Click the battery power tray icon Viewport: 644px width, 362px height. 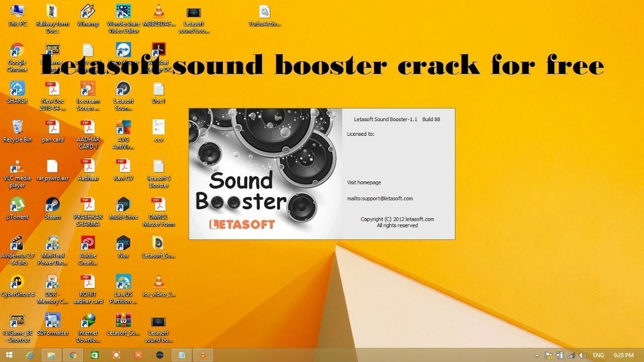(x=560, y=355)
